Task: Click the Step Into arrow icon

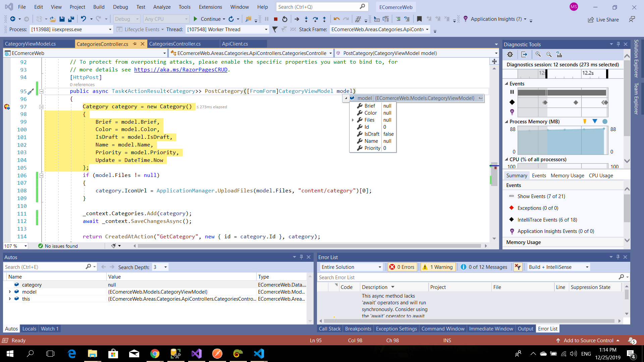Action: coord(306,19)
